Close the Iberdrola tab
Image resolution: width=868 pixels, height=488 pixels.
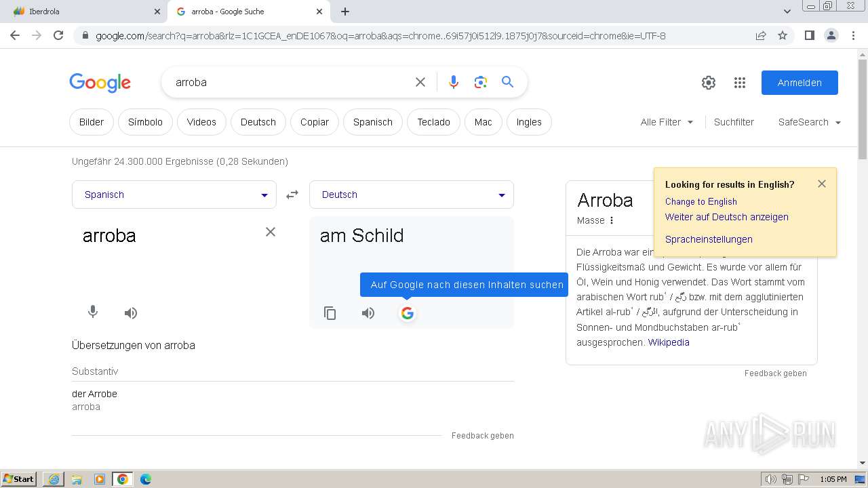coord(157,12)
